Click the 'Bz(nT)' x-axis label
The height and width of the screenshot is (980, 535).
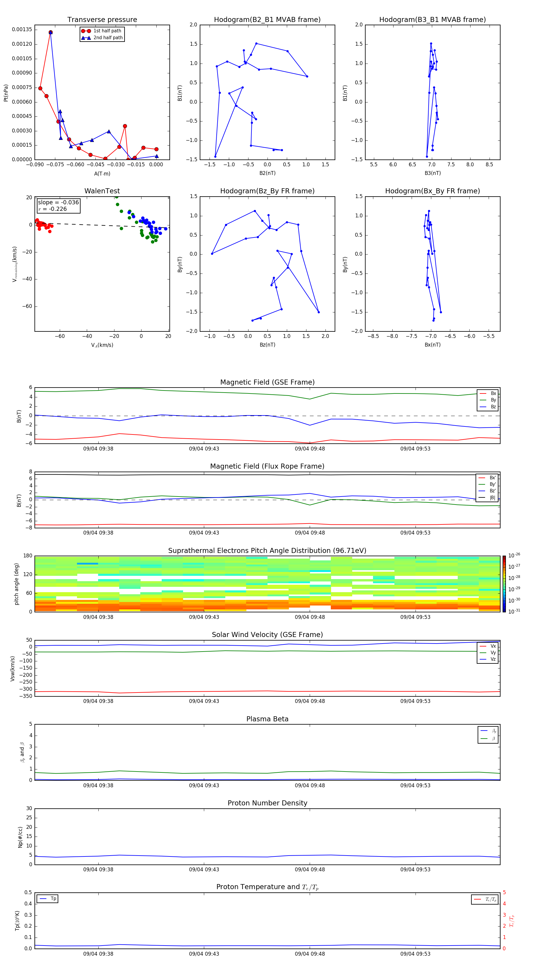pos(267,345)
